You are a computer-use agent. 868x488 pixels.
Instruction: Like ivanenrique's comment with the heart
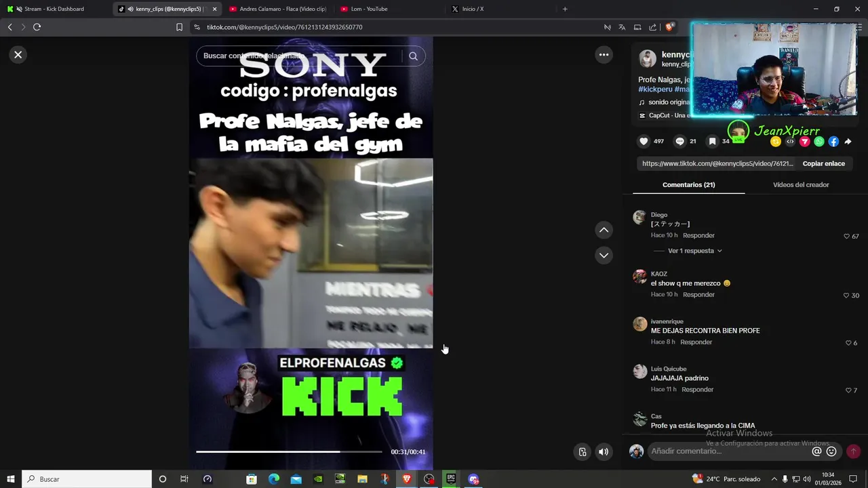(x=848, y=343)
